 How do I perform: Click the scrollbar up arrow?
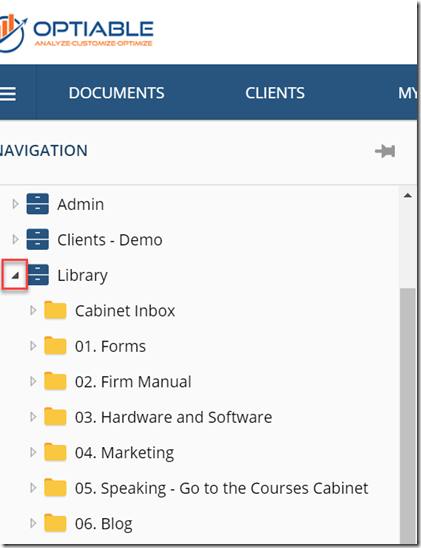[407, 196]
